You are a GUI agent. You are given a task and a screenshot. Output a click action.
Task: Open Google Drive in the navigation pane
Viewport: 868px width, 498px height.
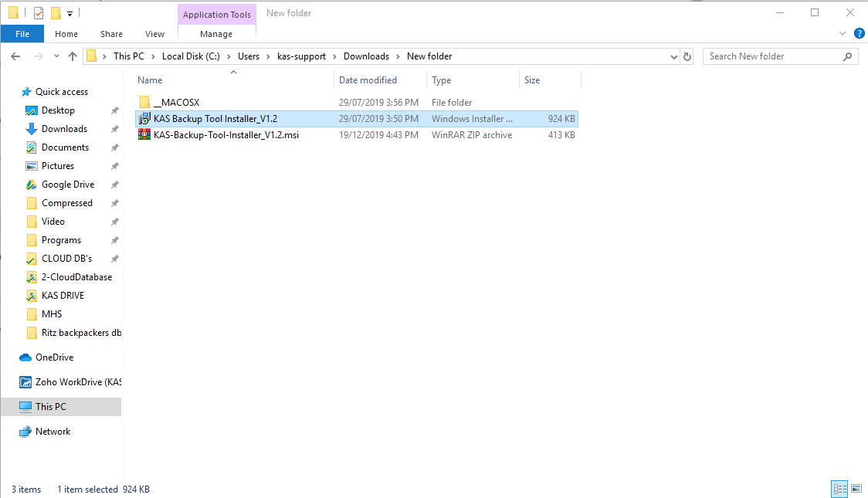(x=67, y=185)
